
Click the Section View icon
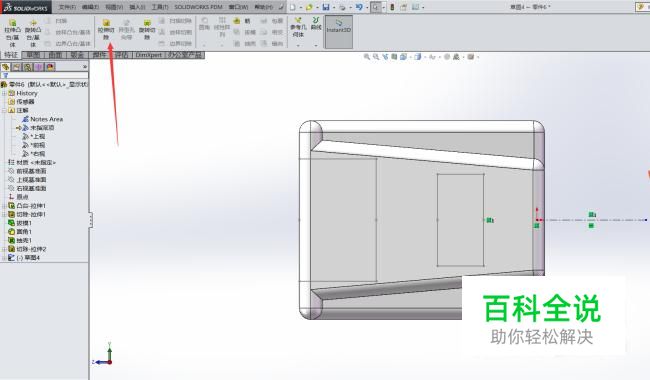pos(394,57)
